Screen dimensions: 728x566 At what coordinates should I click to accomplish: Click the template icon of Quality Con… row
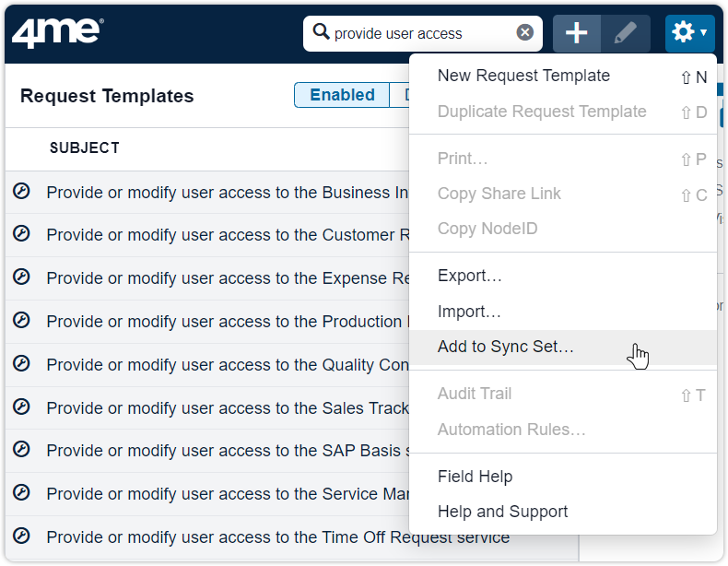click(21, 363)
